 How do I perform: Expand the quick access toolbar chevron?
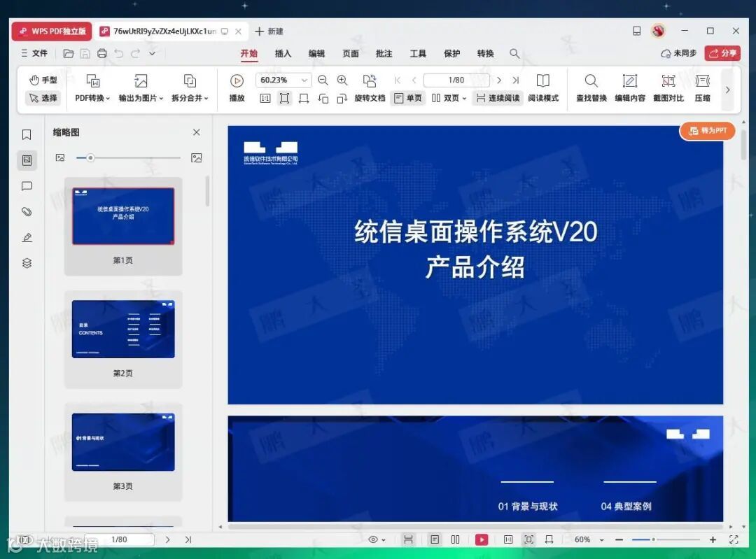coord(152,53)
